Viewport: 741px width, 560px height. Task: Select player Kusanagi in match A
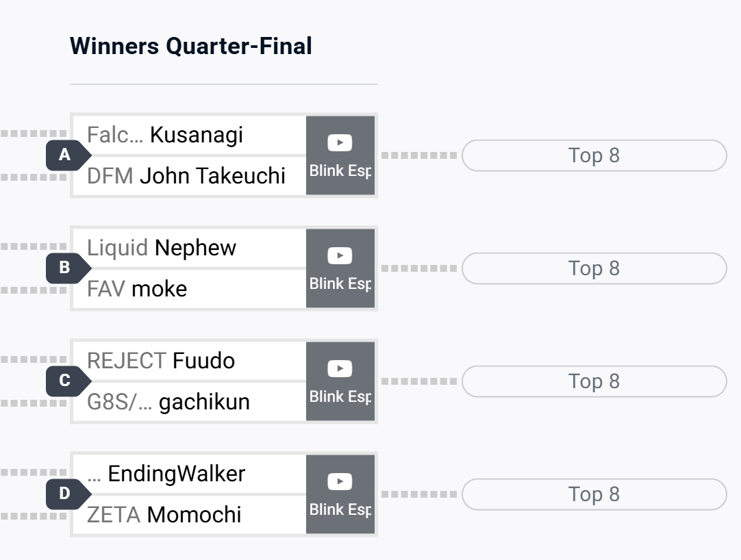click(x=190, y=135)
